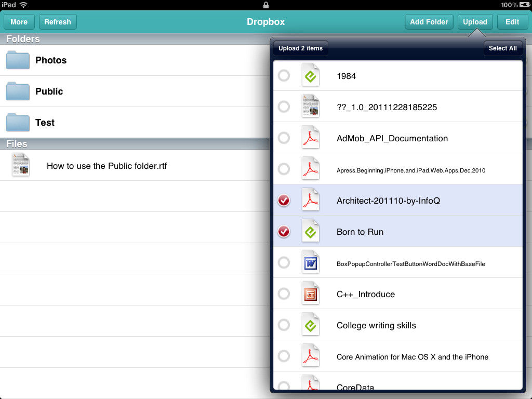Tap the PDF icon beside AdMob_API_Documentation
532x399 pixels.
311,138
